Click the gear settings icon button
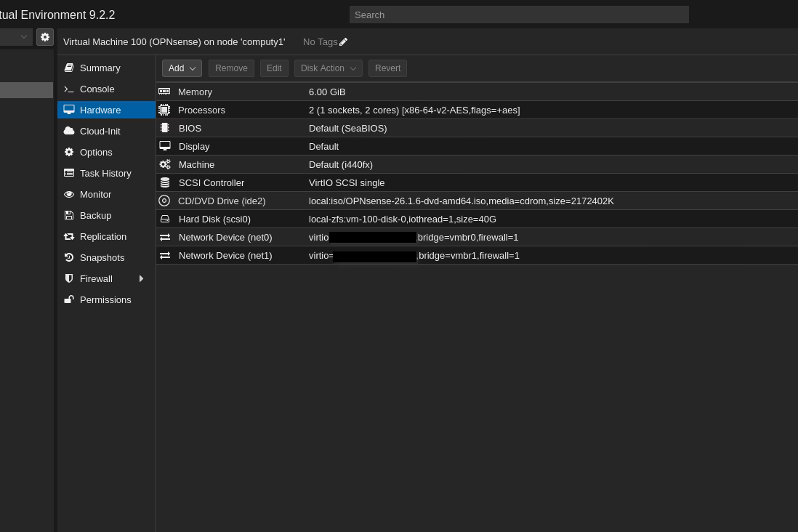Viewport: 798px width, 532px height. (45, 37)
